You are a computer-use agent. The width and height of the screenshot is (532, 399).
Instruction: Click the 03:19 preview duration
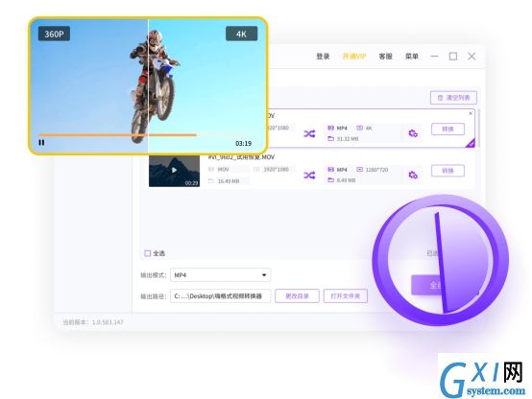pyautogui.click(x=243, y=144)
